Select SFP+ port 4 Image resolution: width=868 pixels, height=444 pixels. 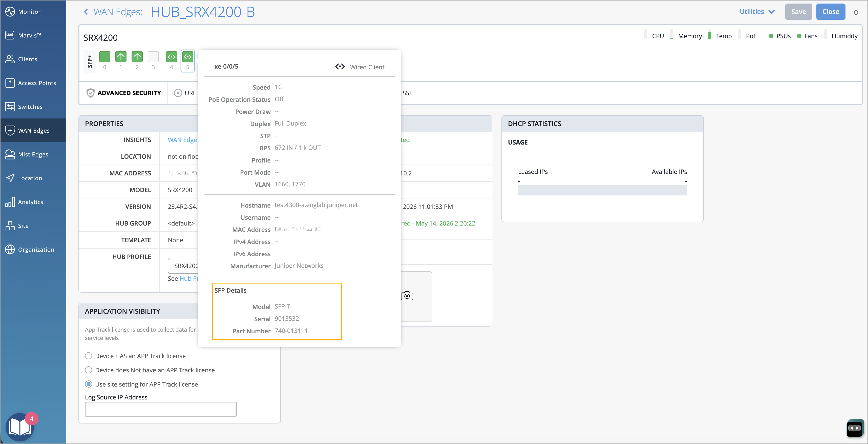pos(172,57)
